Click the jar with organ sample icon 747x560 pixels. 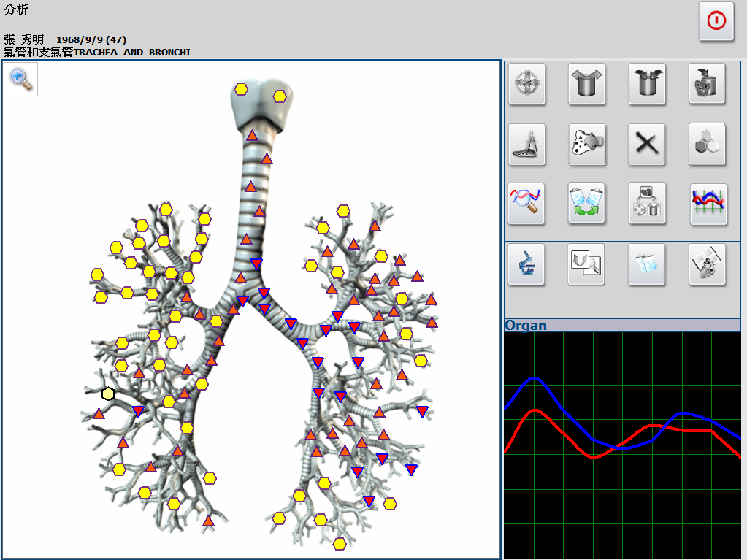tap(707, 83)
